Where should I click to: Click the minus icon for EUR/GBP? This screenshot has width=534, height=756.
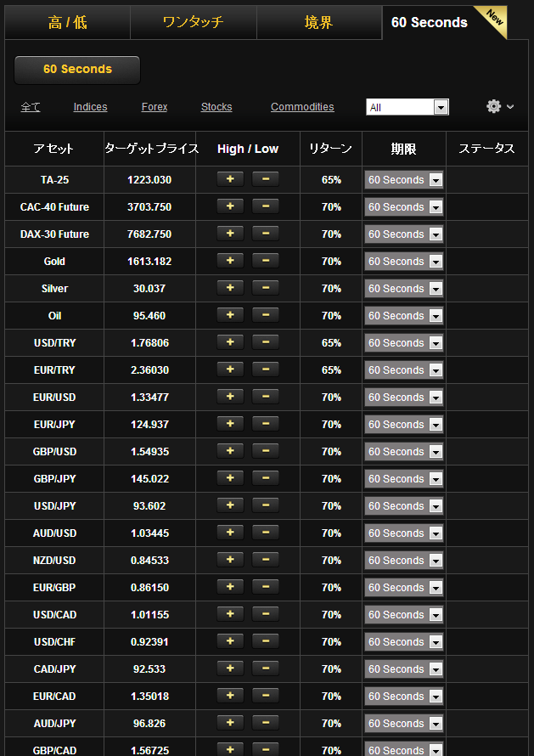(x=266, y=587)
